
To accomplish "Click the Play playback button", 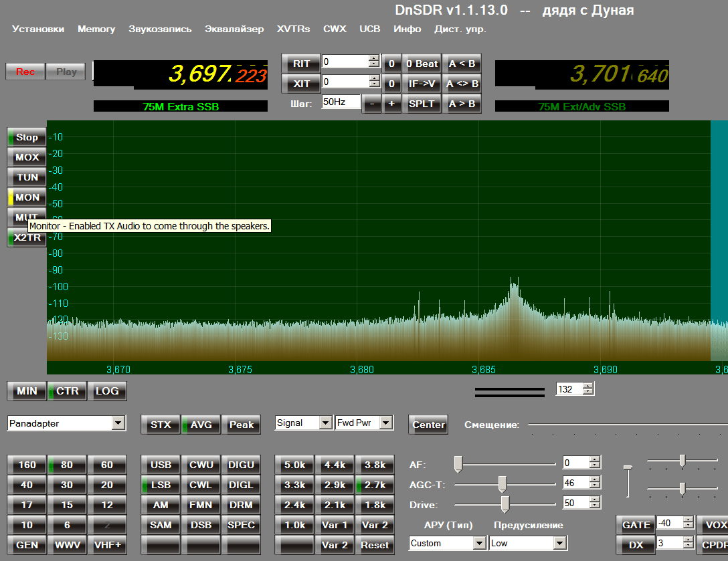I will (66, 72).
